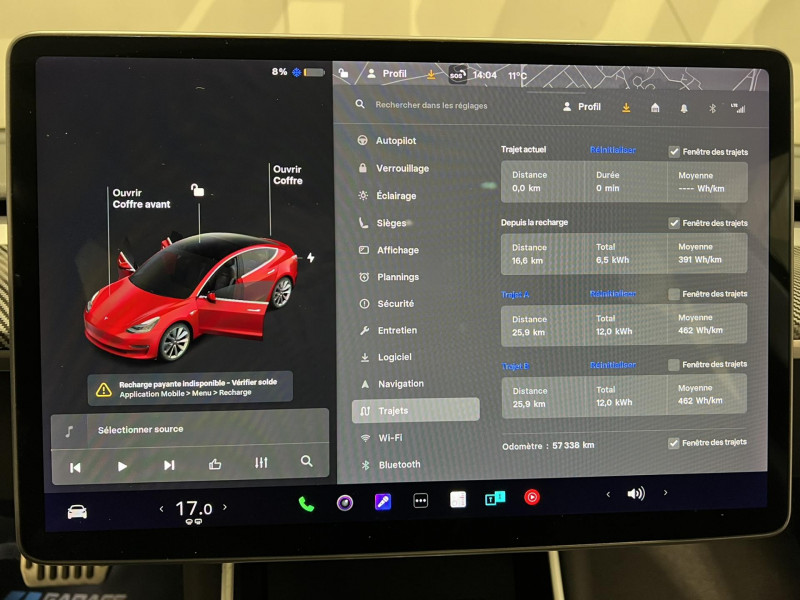Uncheck Fenêtre des trajets for Trajet actuel

tap(673, 150)
